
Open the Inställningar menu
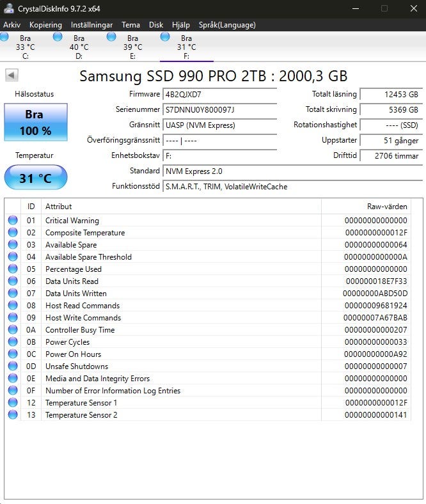point(91,25)
